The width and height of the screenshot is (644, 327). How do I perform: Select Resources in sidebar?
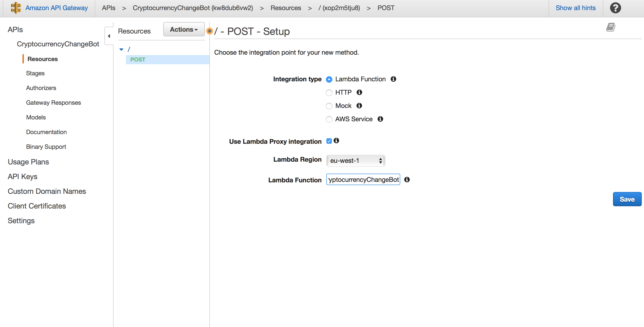[42, 59]
